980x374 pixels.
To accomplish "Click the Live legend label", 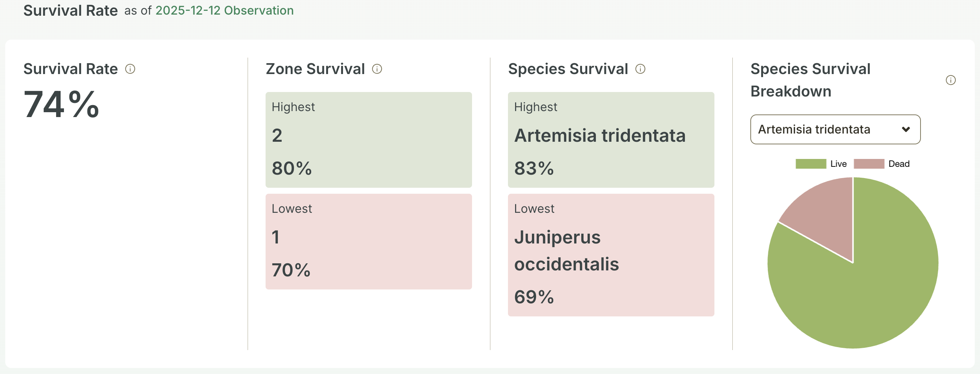I will click(x=839, y=163).
